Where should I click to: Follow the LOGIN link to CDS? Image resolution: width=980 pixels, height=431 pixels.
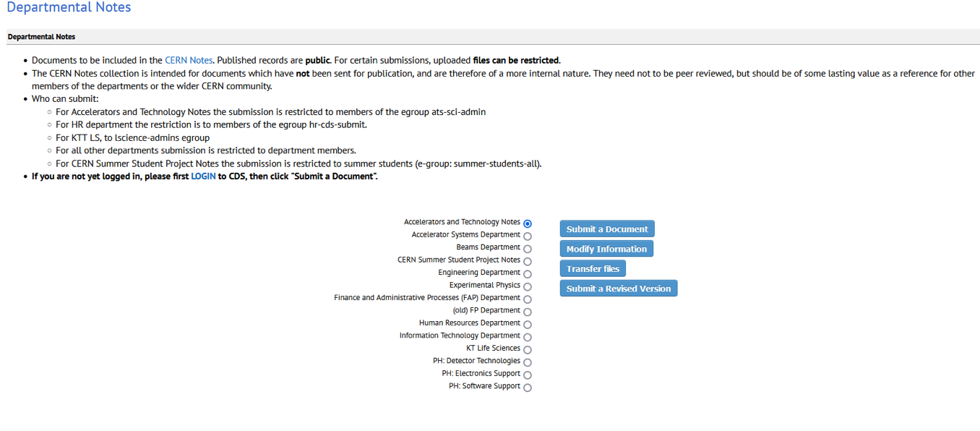pyautogui.click(x=203, y=176)
